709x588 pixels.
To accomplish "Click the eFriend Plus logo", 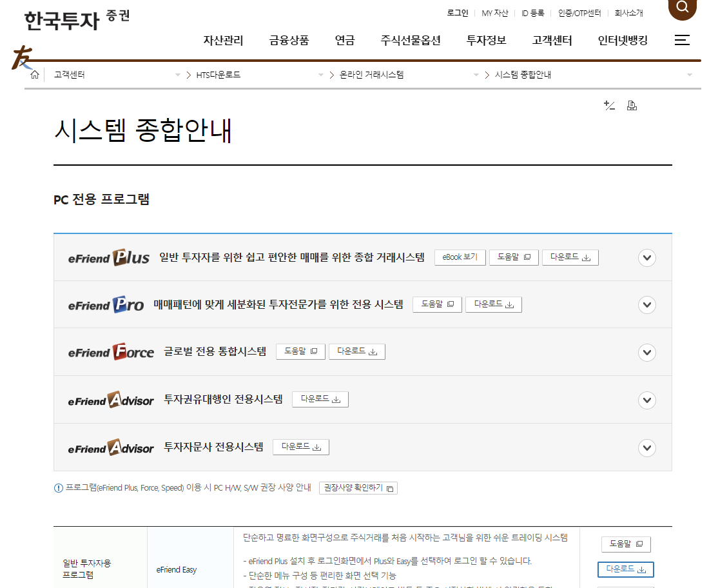I will (x=108, y=257).
